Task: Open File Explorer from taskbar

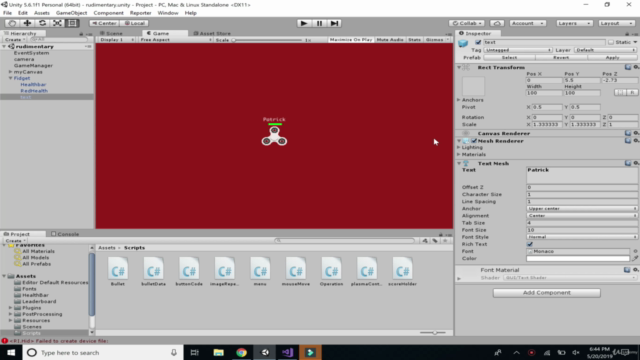Action: click(218, 352)
